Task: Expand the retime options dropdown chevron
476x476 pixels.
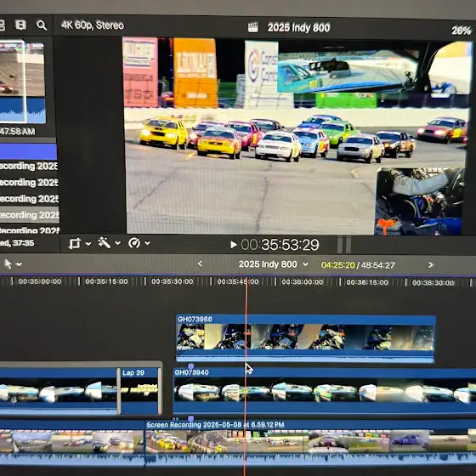Action: click(x=147, y=243)
